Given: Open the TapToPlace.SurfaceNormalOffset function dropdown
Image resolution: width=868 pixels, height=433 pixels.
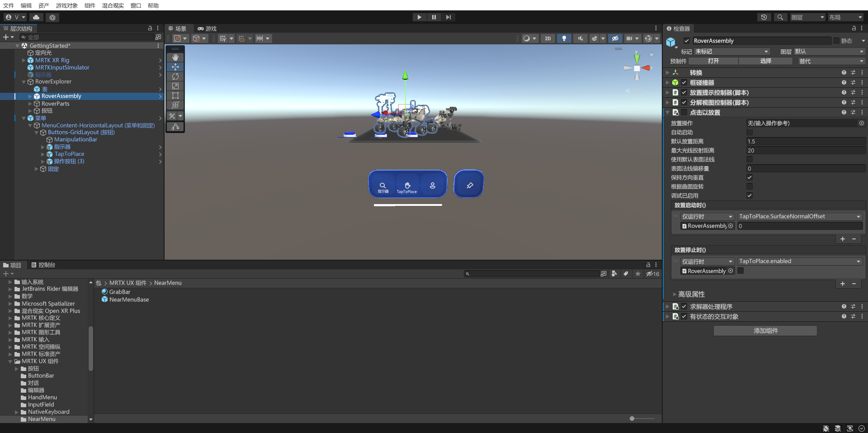Looking at the screenshot, I should 799,216.
